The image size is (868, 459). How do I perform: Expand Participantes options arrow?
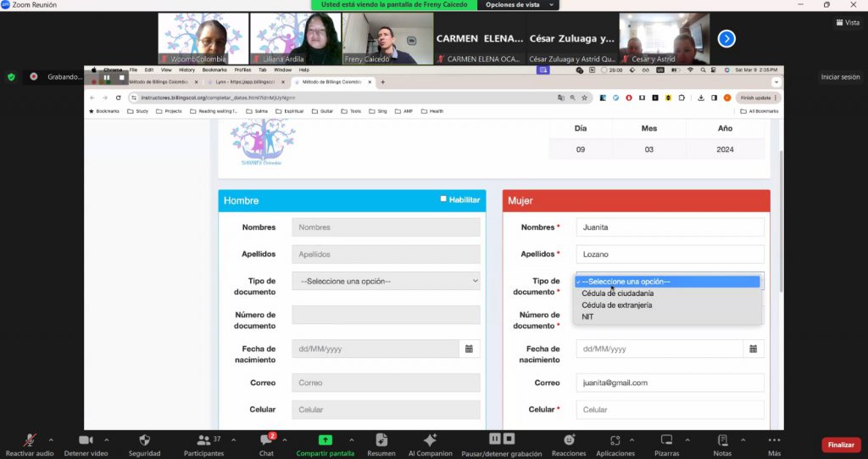click(233, 439)
